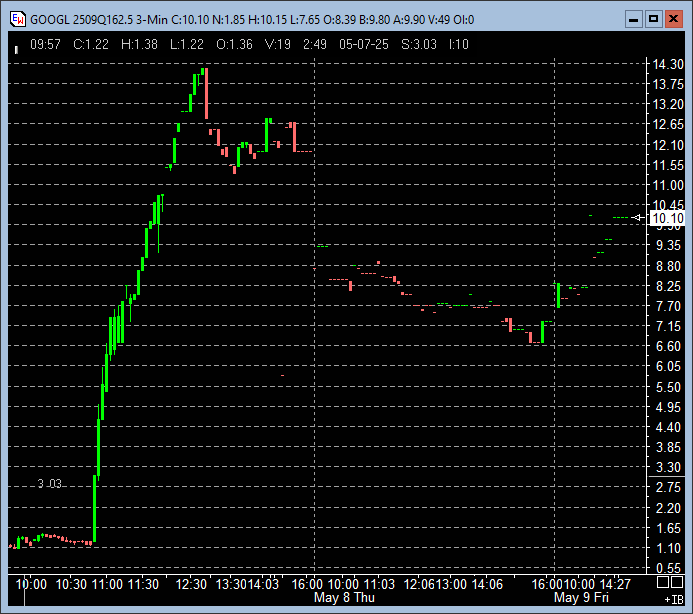Click the 11:30 time axis label
The image size is (693, 614).
(143, 584)
